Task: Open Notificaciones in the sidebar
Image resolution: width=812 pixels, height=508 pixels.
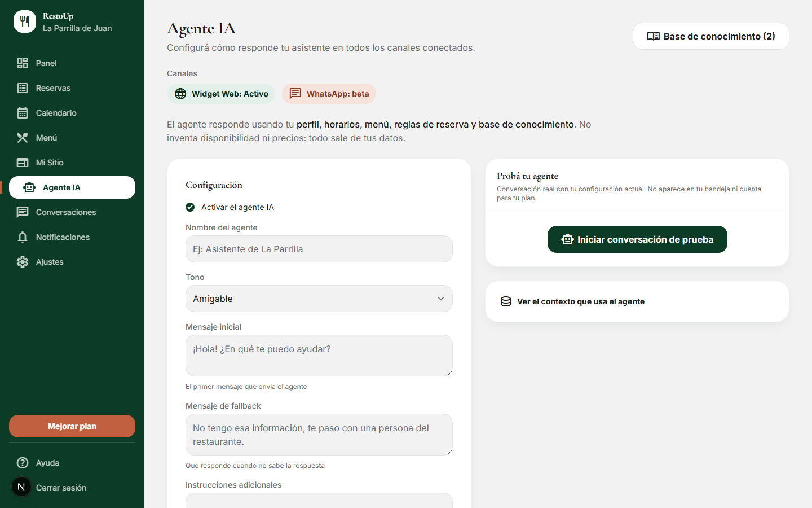Action: tap(72, 237)
